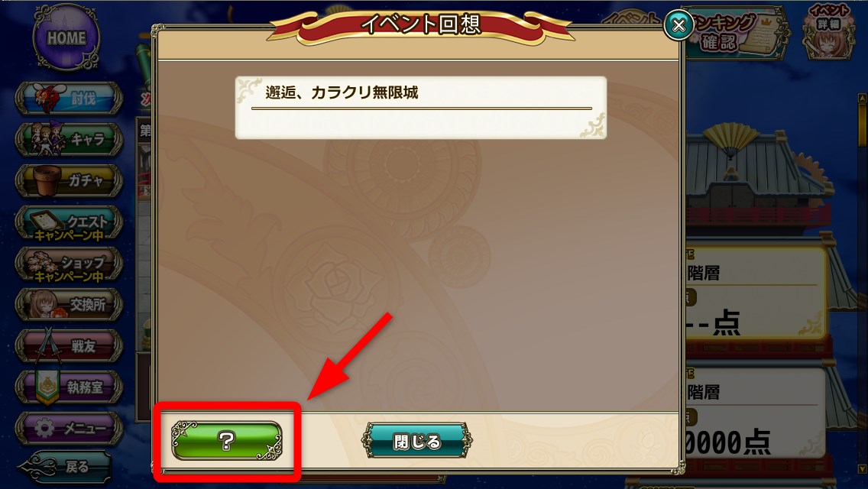Click the 閉じる close button
This screenshot has height=489, width=868.
point(417,441)
